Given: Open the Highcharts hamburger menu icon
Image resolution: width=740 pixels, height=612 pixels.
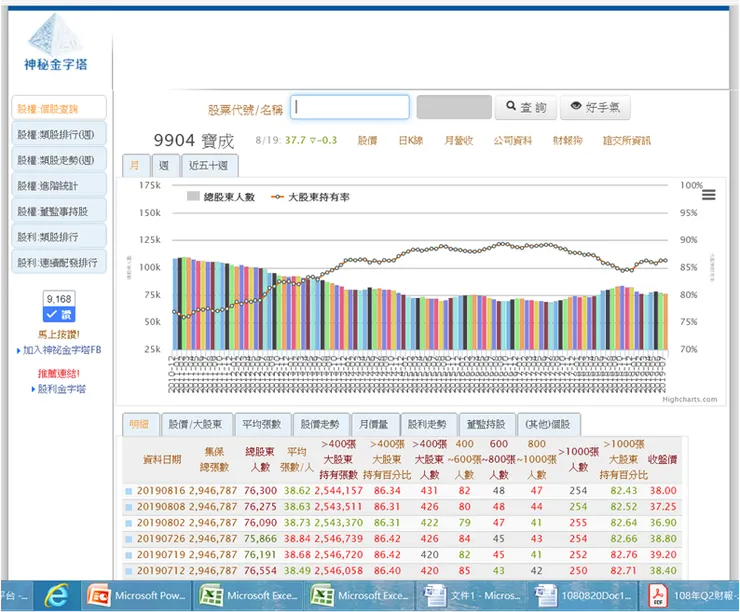Looking at the screenshot, I should pos(708,195).
